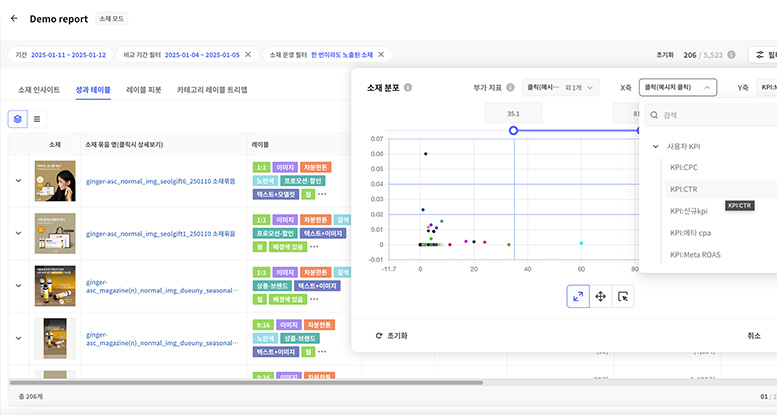Remove the 소재 운영 필터 chip
This screenshot has height=415, width=777.
pos(380,54)
